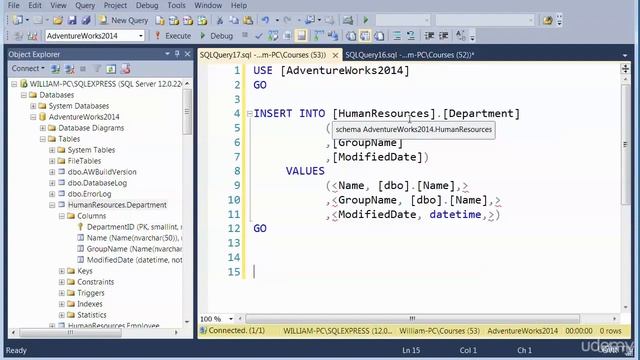This screenshot has height=360, width=640.
Task: Open the Tools menu
Action: click(176, 5)
